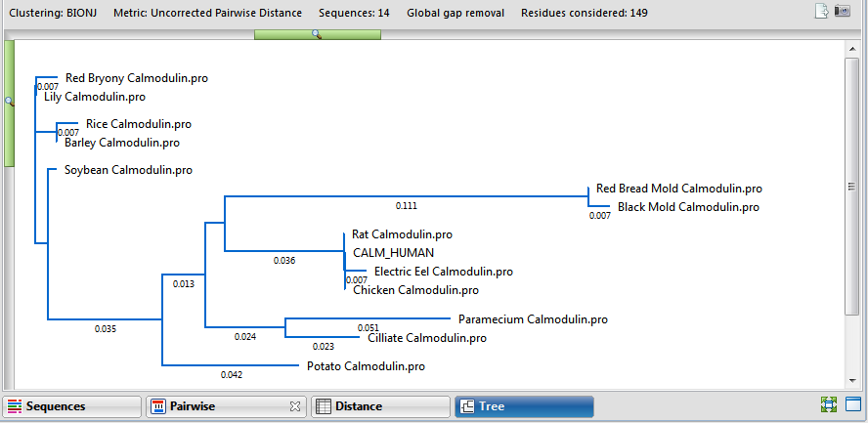Click the Electric Eel Calmodulin.pro label
The height and width of the screenshot is (423, 868).
tap(444, 272)
